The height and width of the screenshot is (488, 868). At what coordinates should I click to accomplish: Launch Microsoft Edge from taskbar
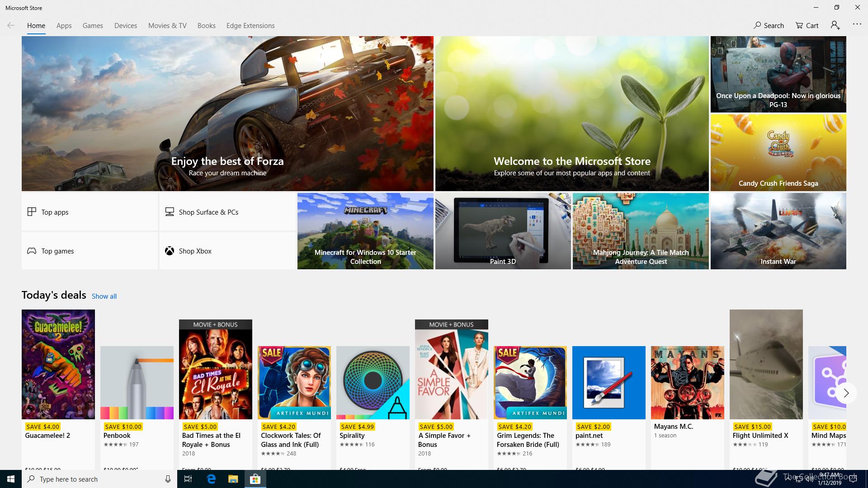(211, 479)
